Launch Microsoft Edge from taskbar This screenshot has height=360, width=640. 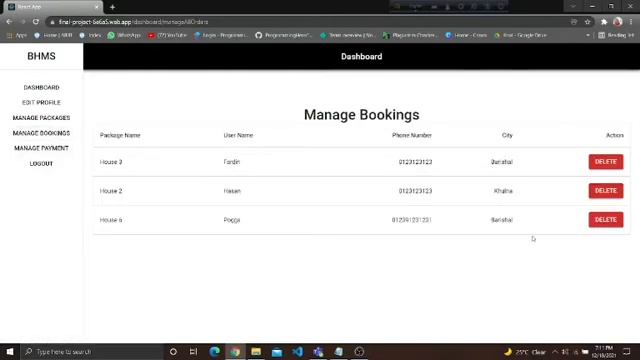click(x=215, y=351)
